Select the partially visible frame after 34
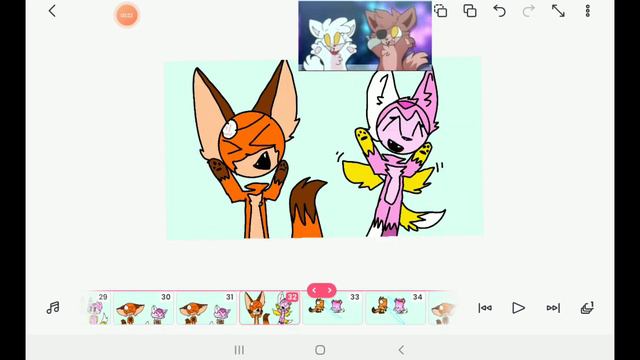This screenshot has height=360, width=640. click(x=442, y=308)
